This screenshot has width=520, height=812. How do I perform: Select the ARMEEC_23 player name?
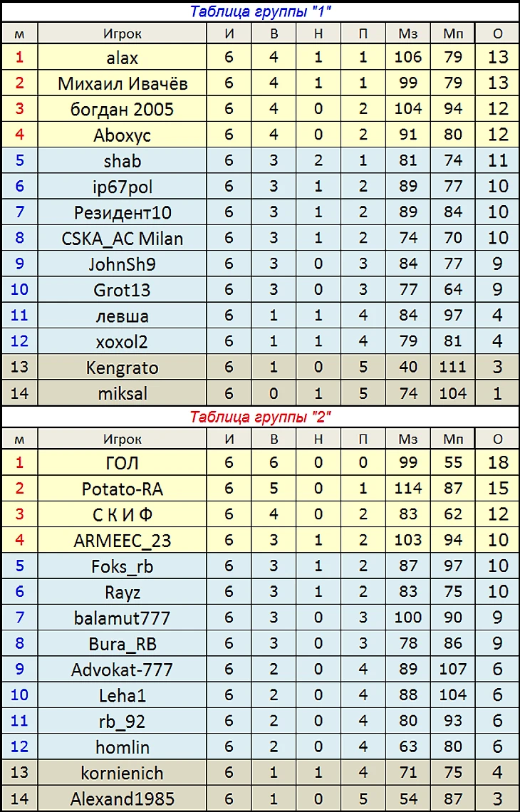[x=122, y=541]
